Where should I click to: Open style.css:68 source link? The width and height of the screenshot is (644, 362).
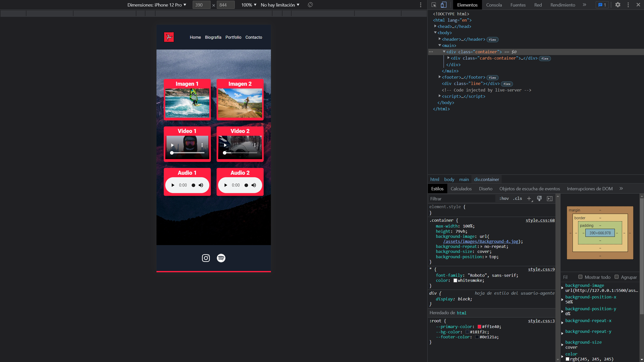point(540,220)
